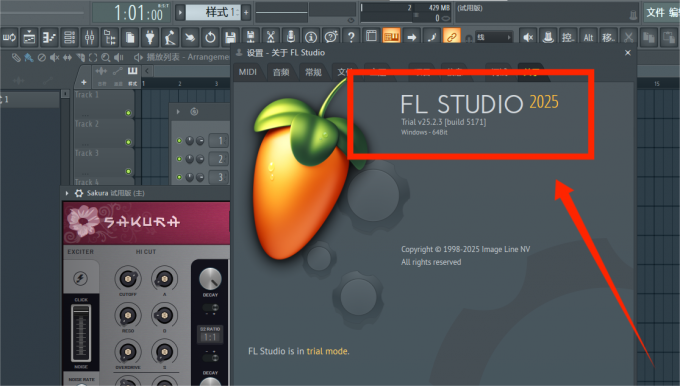Click the circular undo history icon

(210, 37)
